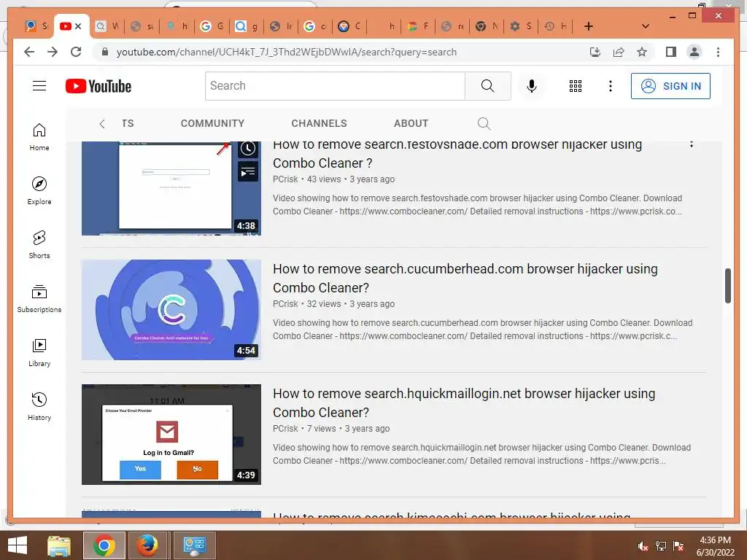Screen dimensions: 747x560
Task: Open YouTube settings three-dot menu near Sign In
Action: pos(611,86)
